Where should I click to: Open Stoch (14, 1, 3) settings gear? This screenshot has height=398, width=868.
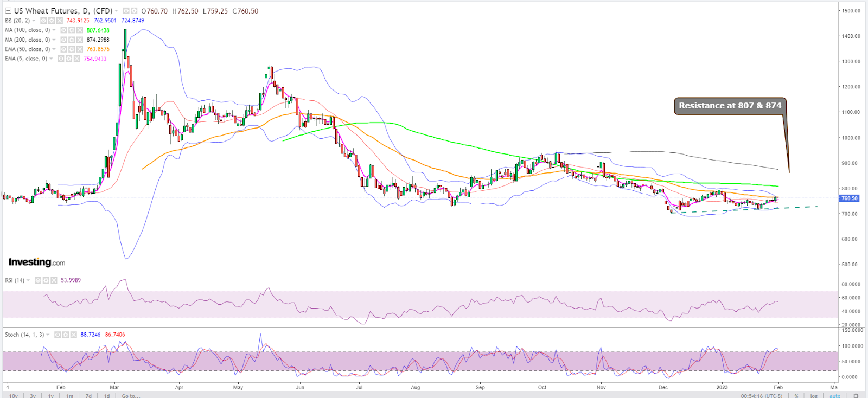66,335
